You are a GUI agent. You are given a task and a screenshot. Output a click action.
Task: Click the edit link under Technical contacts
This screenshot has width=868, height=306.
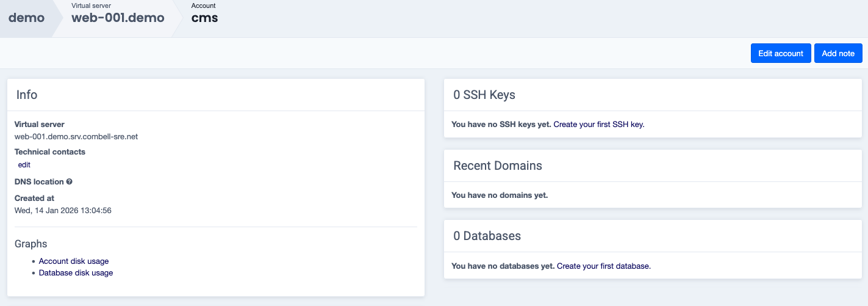click(24, 165)
